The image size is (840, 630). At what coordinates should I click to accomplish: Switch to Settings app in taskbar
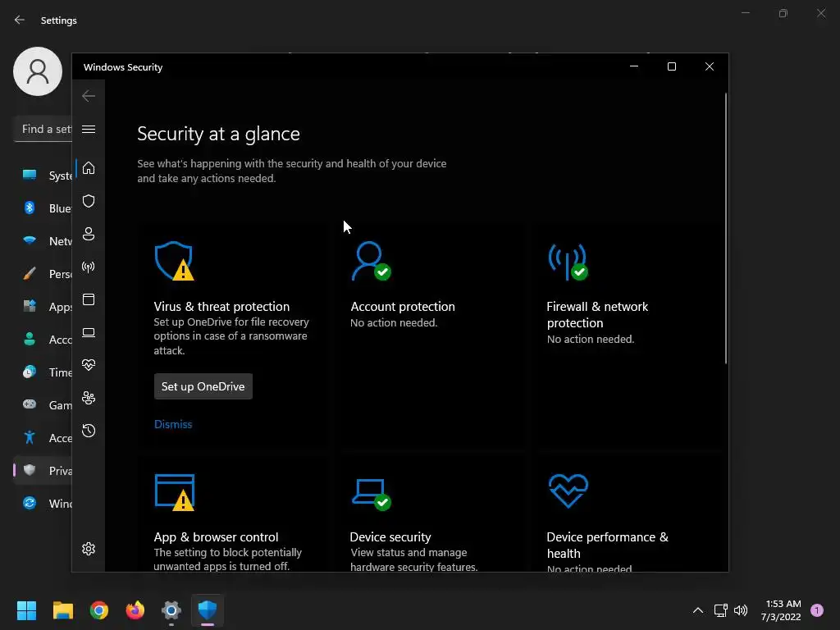tap(171, 610)
